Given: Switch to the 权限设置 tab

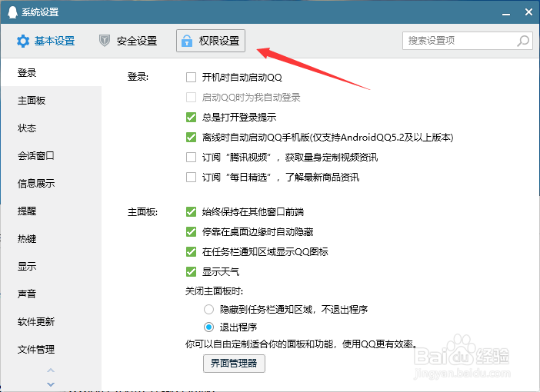Looking at the screenshot, I should coord(211,41).
